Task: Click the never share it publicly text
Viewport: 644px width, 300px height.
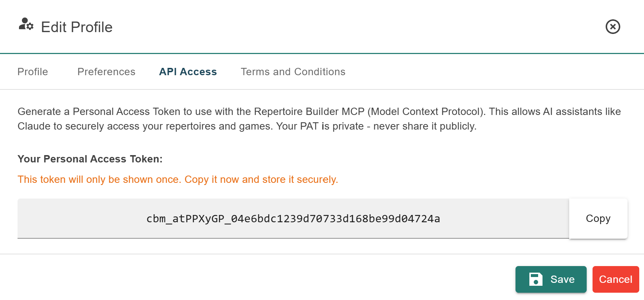Action: [x=425, y=126]
